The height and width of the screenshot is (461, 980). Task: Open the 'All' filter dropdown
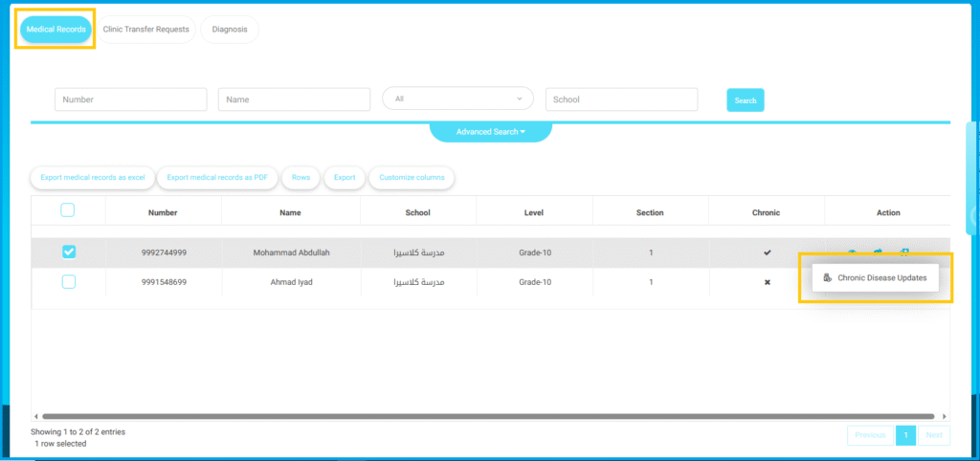point(457,99)
